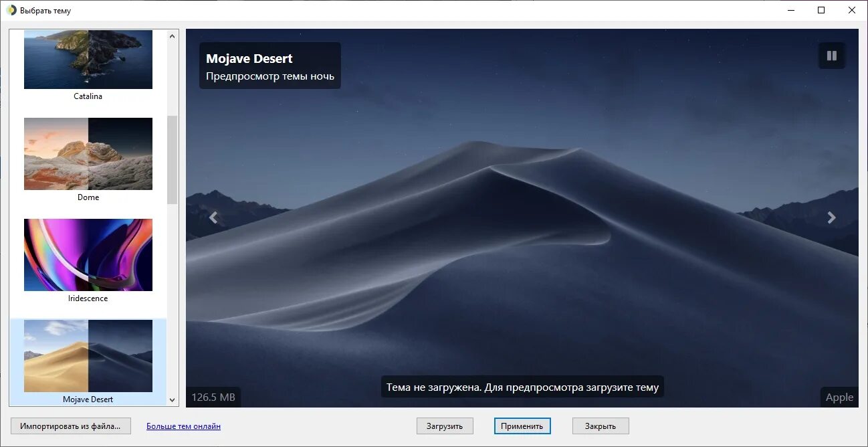Image resolution: width=868 pixels, height=447 pixels.
Task: Click the Загрузить button
Action: [445, 426]
